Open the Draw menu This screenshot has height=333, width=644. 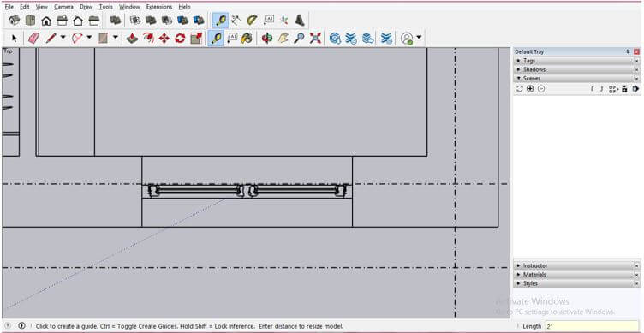click(86, 7)
